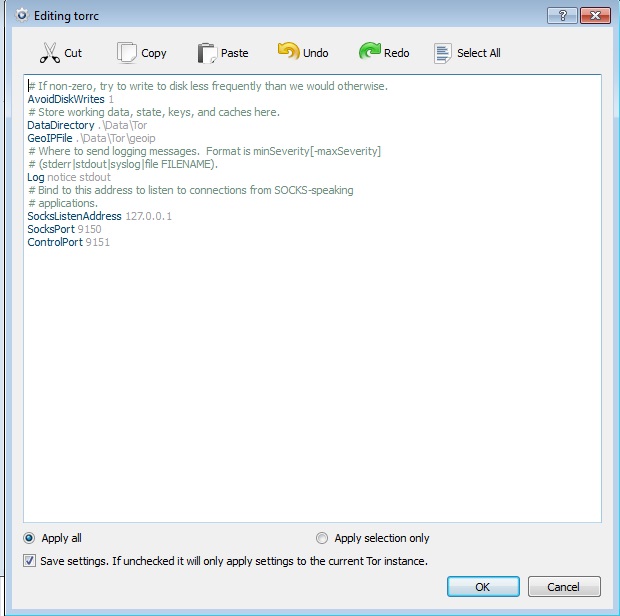620x616 pixels.
Task: Click the AvoidDiskWrites line
Action: point(70,99)
